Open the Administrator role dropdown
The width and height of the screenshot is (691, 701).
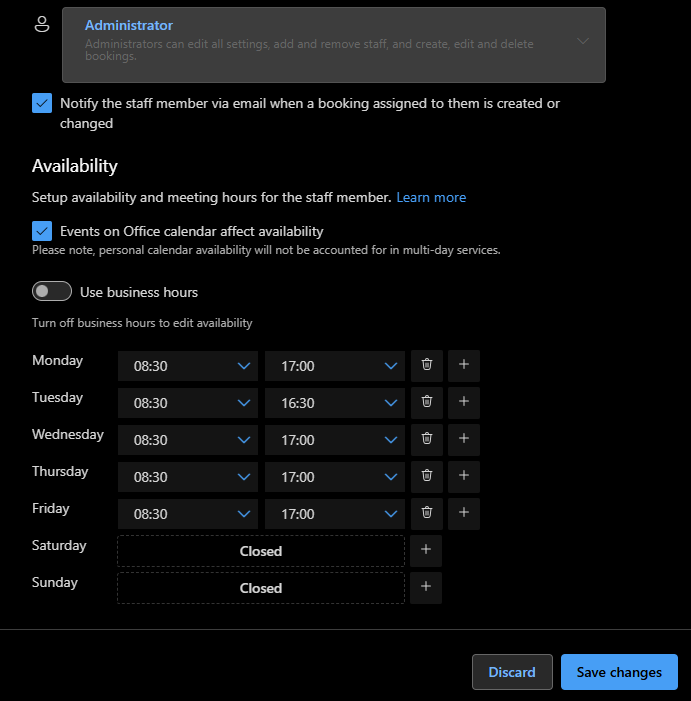[x=334, y=45]
